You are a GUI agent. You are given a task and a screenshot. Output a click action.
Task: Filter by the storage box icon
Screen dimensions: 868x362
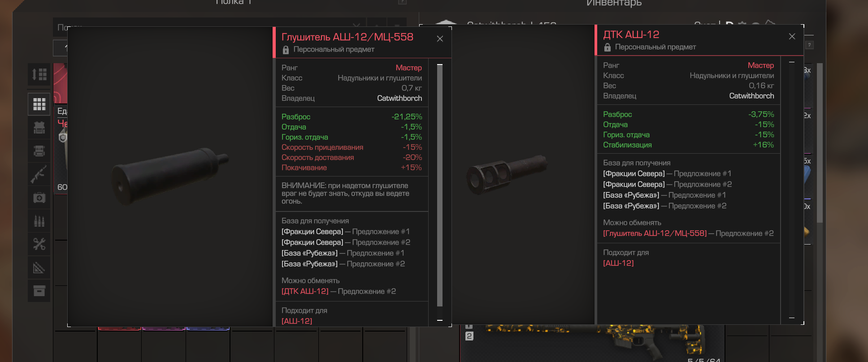pos(39,291)
